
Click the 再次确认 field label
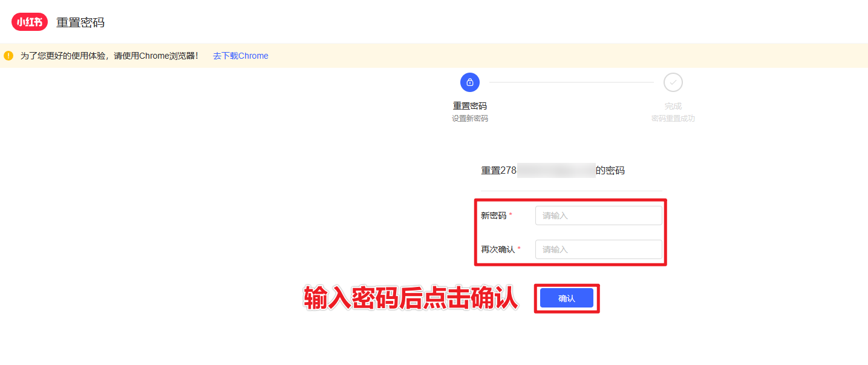[498, 249]
